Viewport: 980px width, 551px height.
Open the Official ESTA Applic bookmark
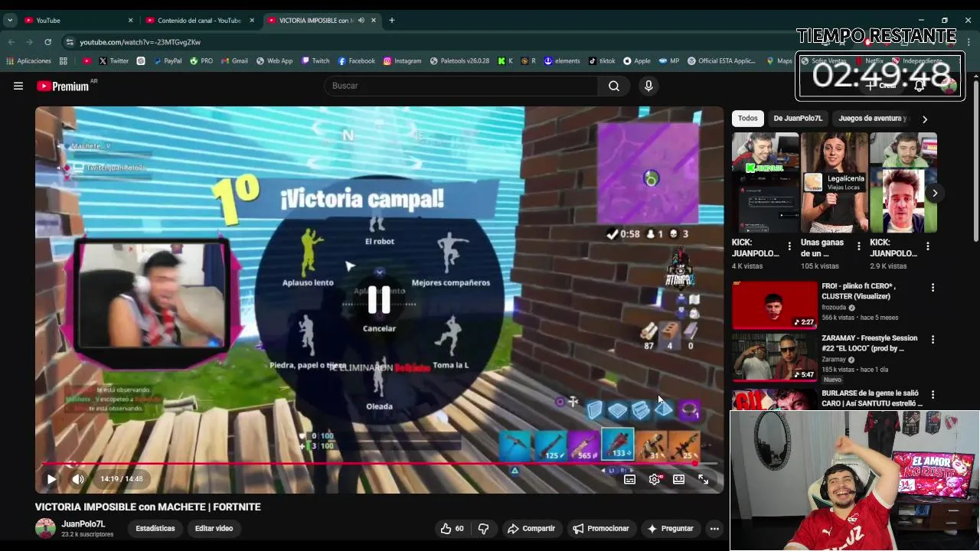pyautogui.click(x=721, y=61)
